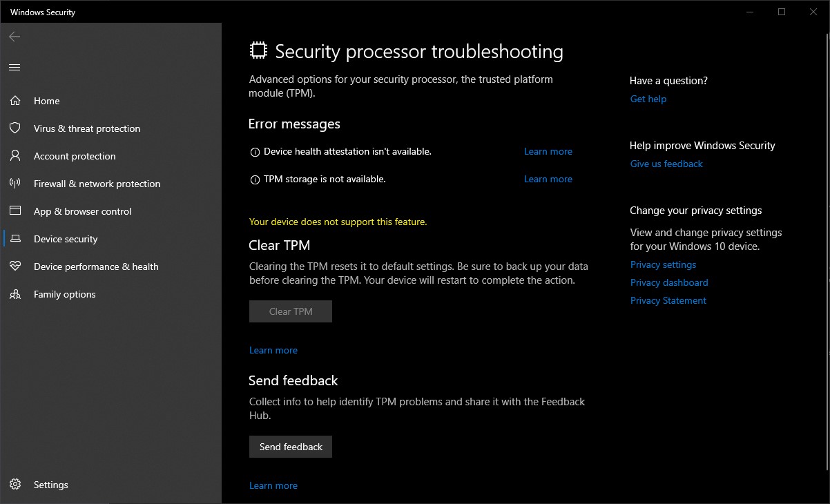The image size is (830, 504).
Task: Click the 'TPM storage is not available.' message
Action: click(x=325, y=179)
